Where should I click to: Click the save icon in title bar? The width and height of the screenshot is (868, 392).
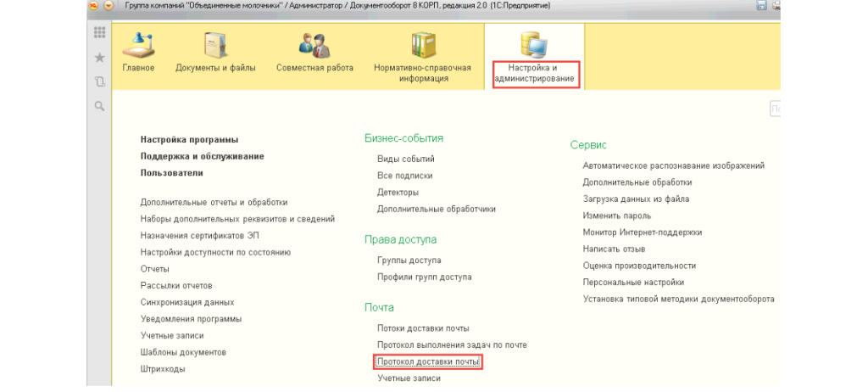point(761,6)
